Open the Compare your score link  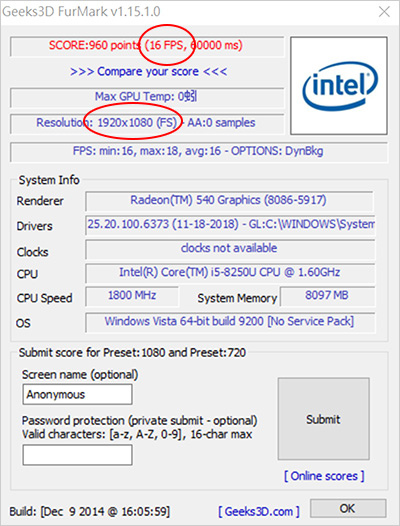[x=148, y=71]
